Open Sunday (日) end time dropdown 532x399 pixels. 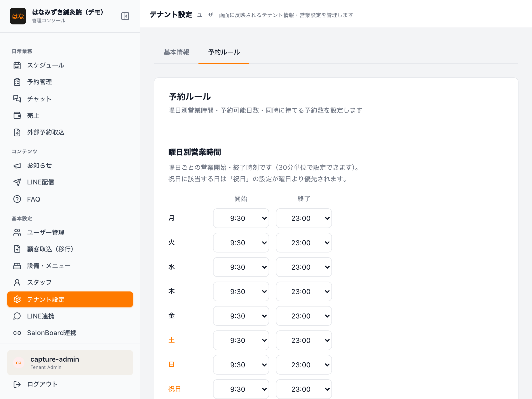(304, 365)
